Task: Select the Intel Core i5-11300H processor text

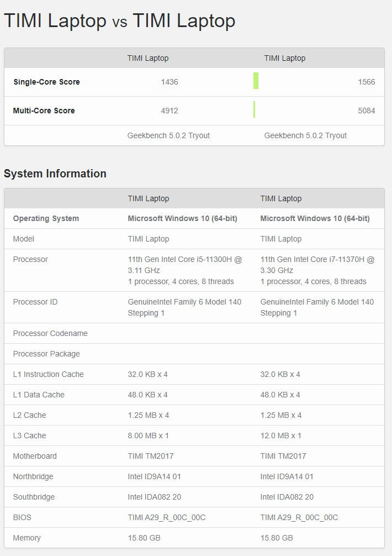Action: [x=184, y=270]
